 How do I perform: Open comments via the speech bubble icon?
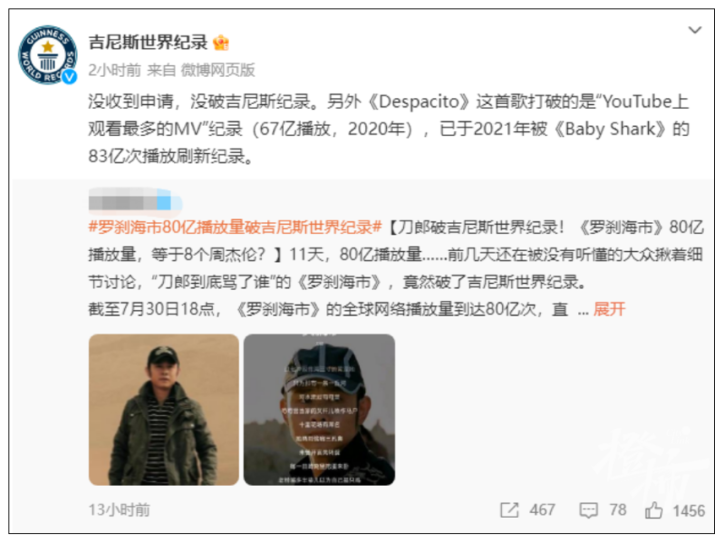[x=588, y=510]
